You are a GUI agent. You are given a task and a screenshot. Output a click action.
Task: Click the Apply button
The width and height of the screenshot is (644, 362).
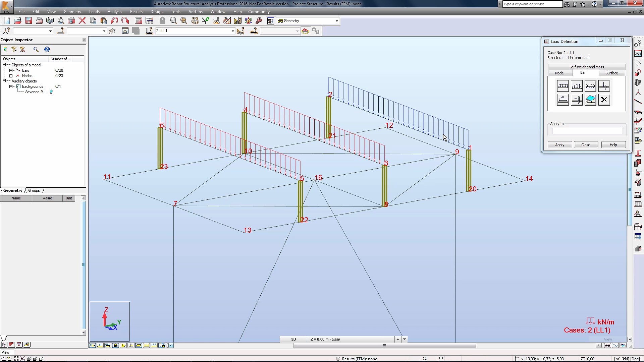click(559, 145)
